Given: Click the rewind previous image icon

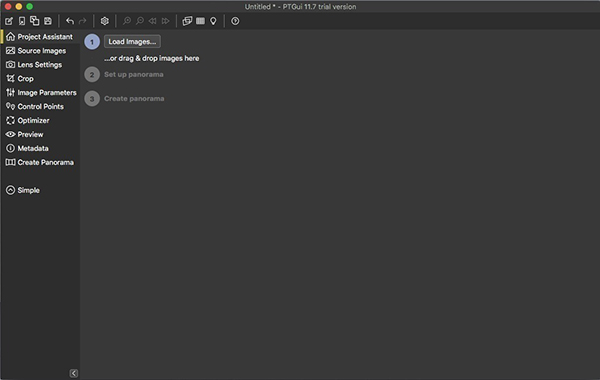Looking at the screenshot, I should 153,21.
